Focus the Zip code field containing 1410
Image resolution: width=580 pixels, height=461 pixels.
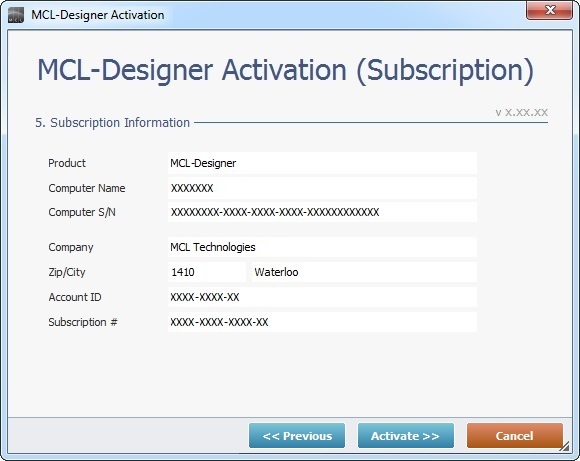(x=207, y=272)
